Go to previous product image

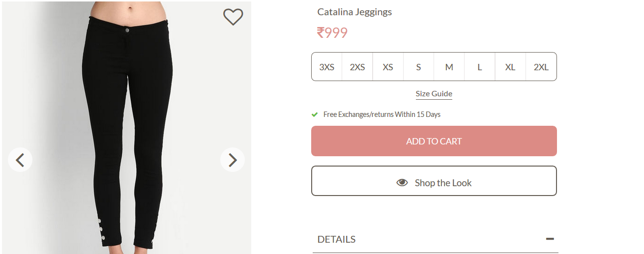[20, 160]
